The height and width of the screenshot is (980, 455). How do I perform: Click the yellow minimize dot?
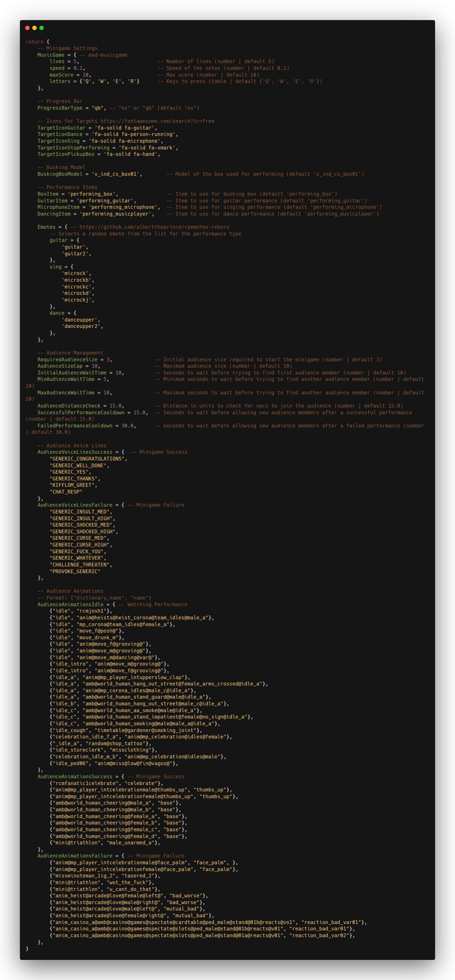[x=35, y=28]
